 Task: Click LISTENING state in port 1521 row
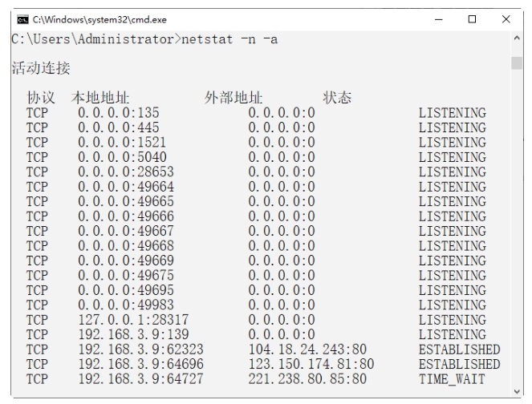tap(453, 143)
